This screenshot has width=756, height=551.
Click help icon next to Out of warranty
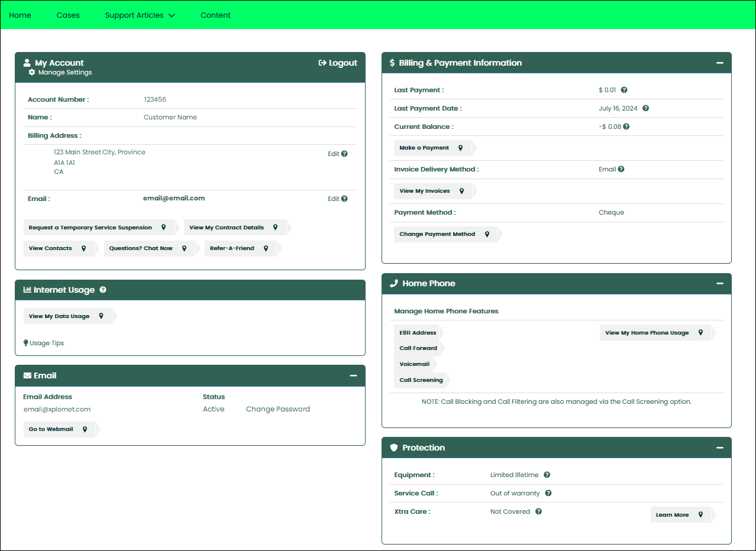point(548,493)
